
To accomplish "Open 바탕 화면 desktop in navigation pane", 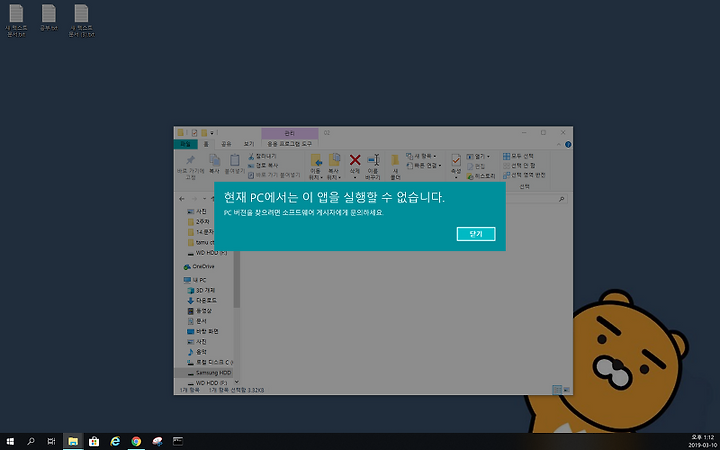I will 202,331.
